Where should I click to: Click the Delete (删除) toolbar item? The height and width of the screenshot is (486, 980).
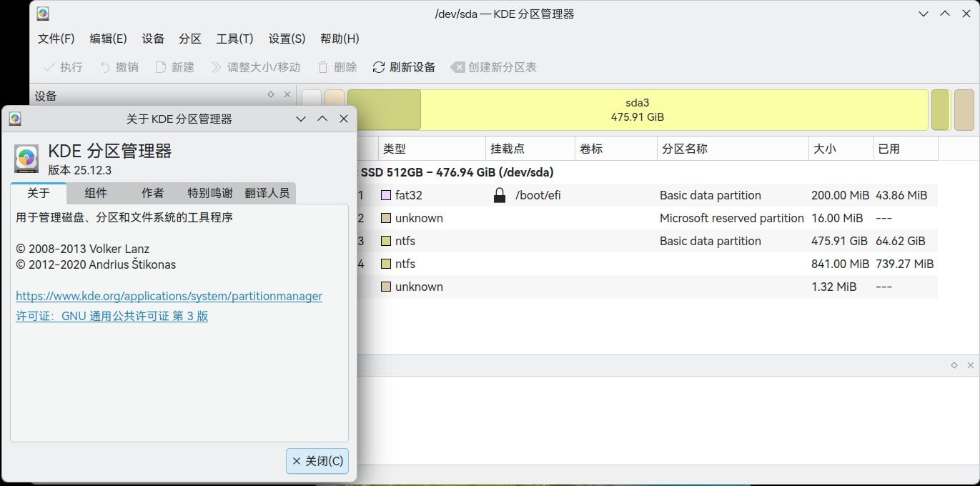337,67
